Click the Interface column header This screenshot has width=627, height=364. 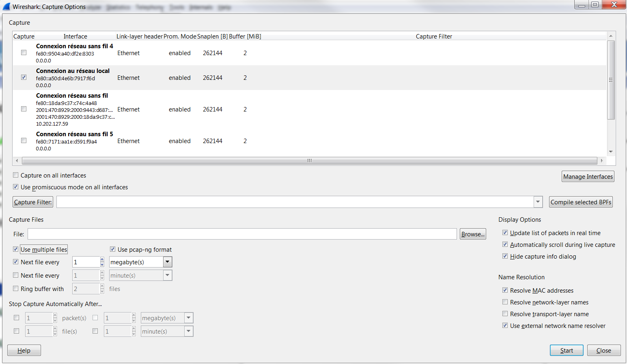point(75,36)
